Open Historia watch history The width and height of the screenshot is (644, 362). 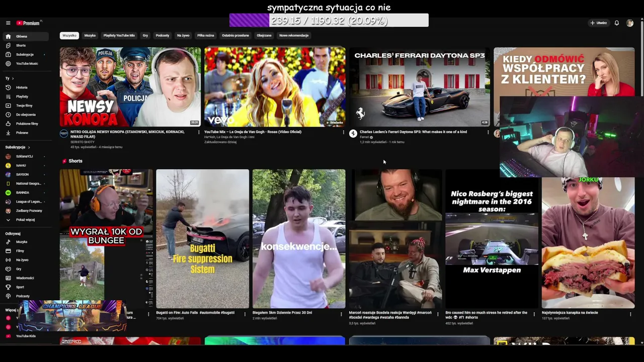click(25, 87)
